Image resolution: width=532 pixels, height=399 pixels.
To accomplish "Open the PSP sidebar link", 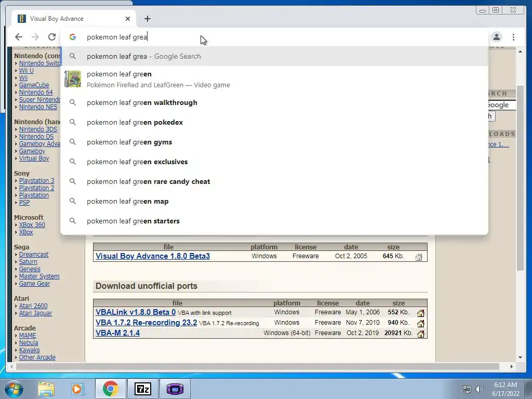I will 24,203.
